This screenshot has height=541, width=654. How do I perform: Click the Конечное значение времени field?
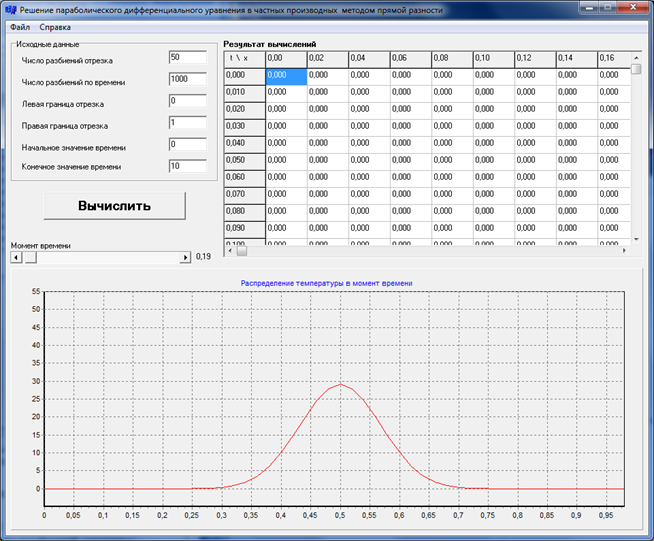pos(188,166)
